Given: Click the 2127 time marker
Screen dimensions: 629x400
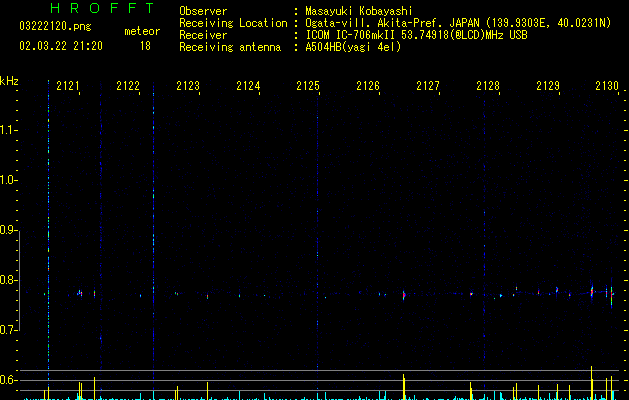Looking at the screenshot, I should tap(428, 86).
